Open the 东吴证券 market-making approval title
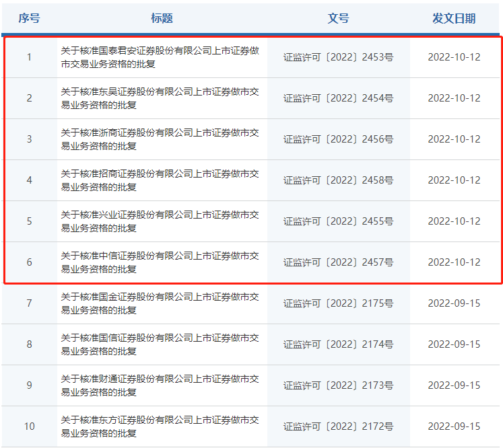The height and width of the screenshot is (448, 503). (x=160, y=98)
